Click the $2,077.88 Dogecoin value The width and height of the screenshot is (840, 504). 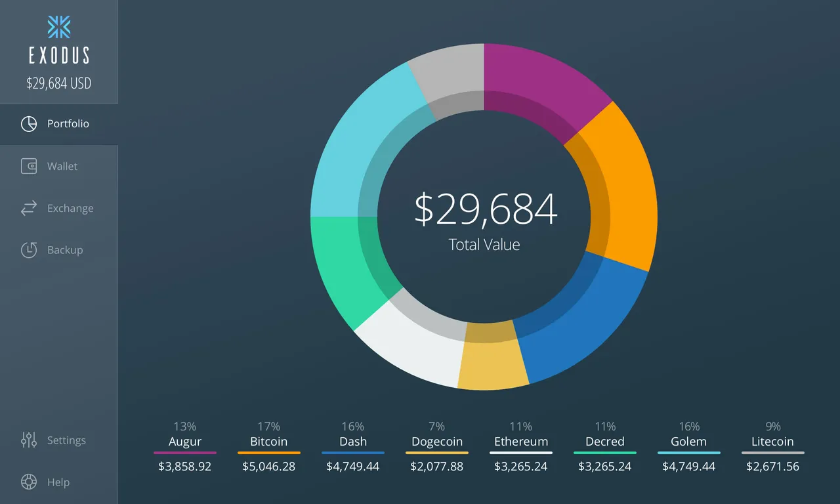coord(437,467)
